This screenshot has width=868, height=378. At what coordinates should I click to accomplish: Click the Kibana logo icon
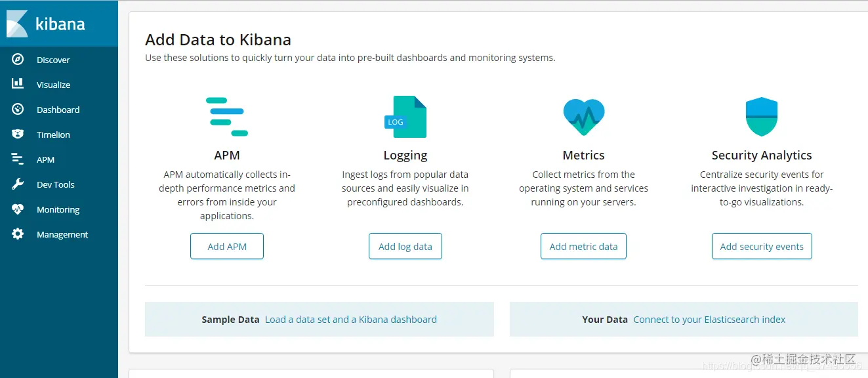coord(17,24)
